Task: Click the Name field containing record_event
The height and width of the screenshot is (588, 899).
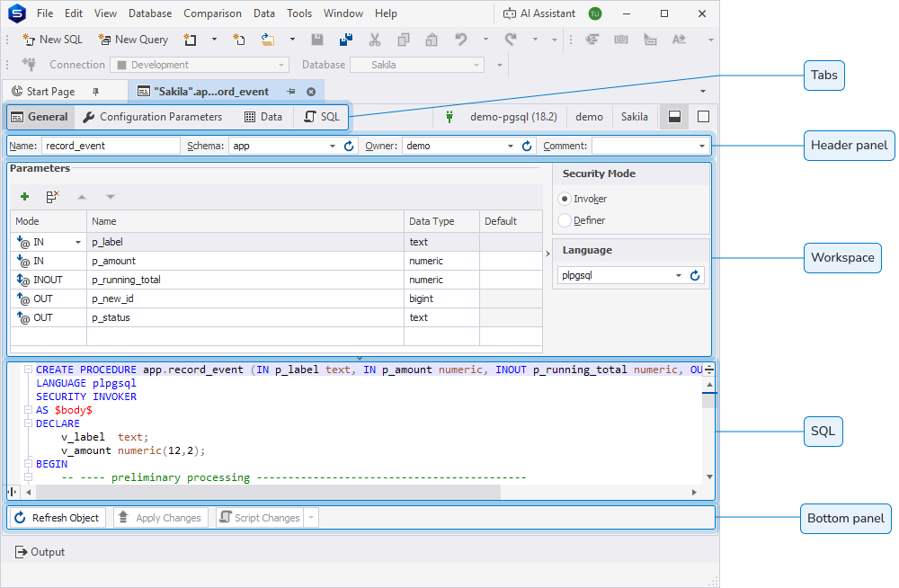Action: click(111, 147)
